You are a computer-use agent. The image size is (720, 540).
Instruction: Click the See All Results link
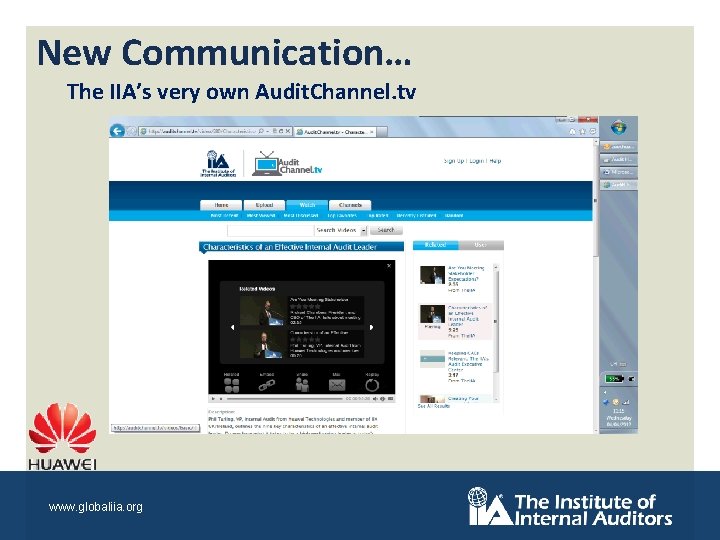click(x=433, y=406)
